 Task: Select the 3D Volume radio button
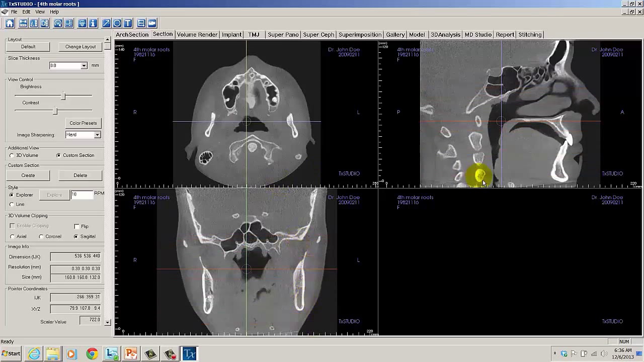12,155
